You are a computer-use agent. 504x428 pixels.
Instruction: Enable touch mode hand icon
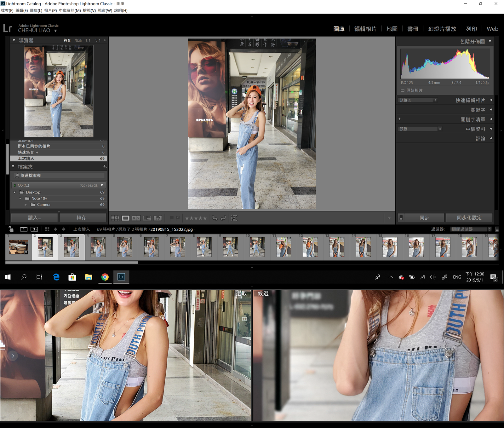pos(11,229)
